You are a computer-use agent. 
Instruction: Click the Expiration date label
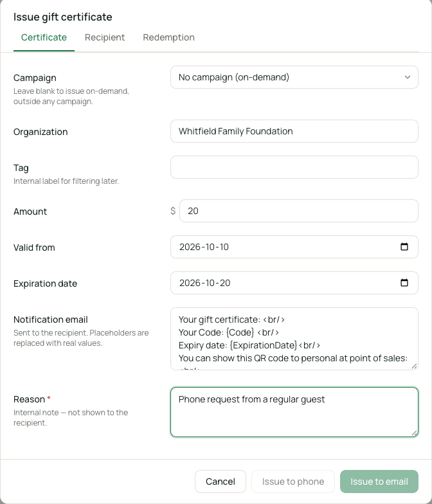[x=45, y=283]
